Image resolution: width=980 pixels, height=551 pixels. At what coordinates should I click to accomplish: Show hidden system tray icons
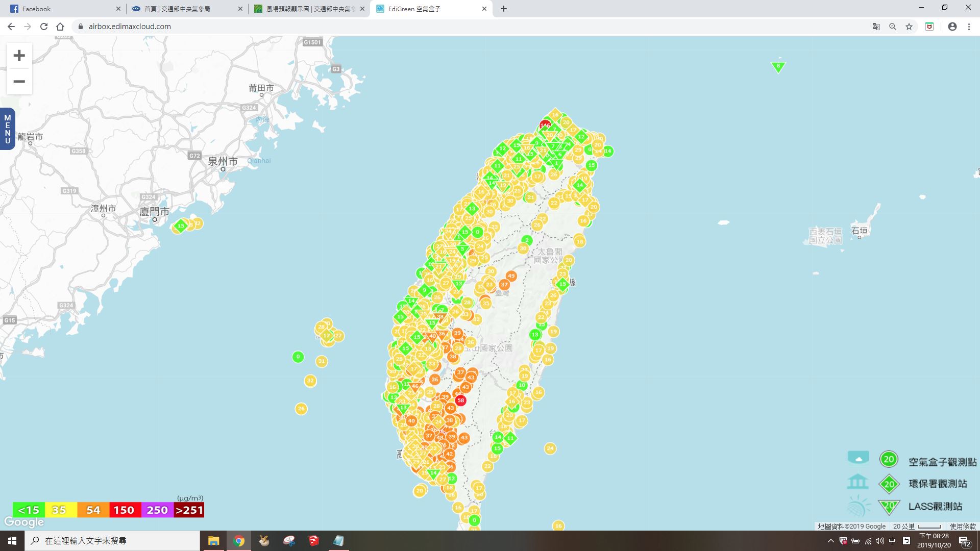click(x=830, y=541)
